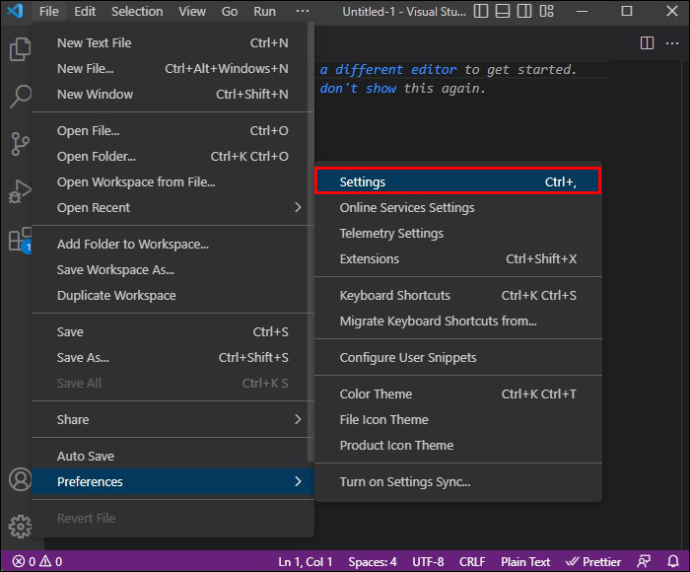The width and height of the screenshot is (690, 572).
Task: Open Keyboard Shortcuts
Action: tap(458, 295)
